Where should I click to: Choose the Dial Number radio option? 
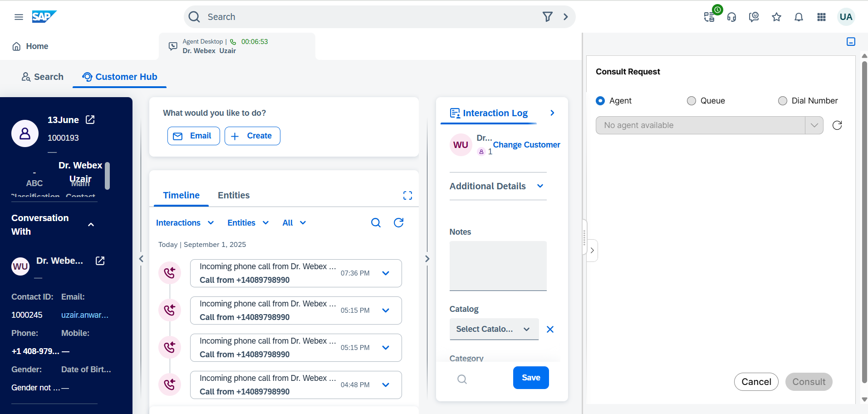click(x=783, y=101)
